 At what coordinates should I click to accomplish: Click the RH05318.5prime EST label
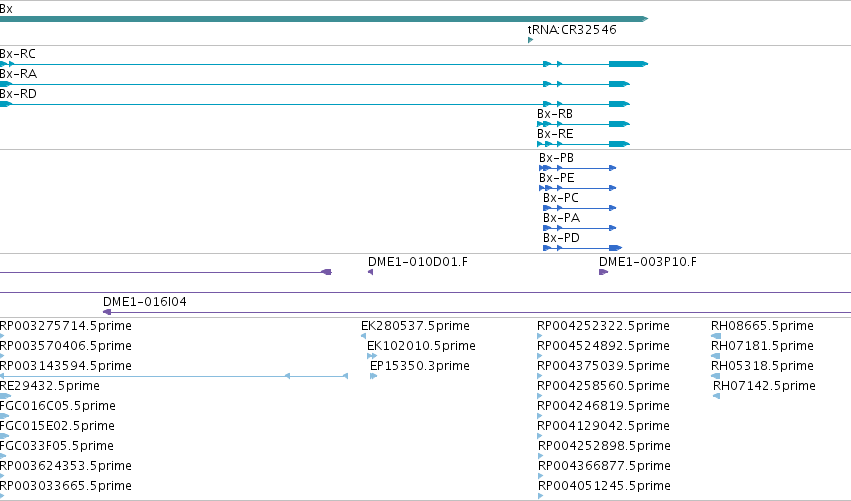coord(762,366)
